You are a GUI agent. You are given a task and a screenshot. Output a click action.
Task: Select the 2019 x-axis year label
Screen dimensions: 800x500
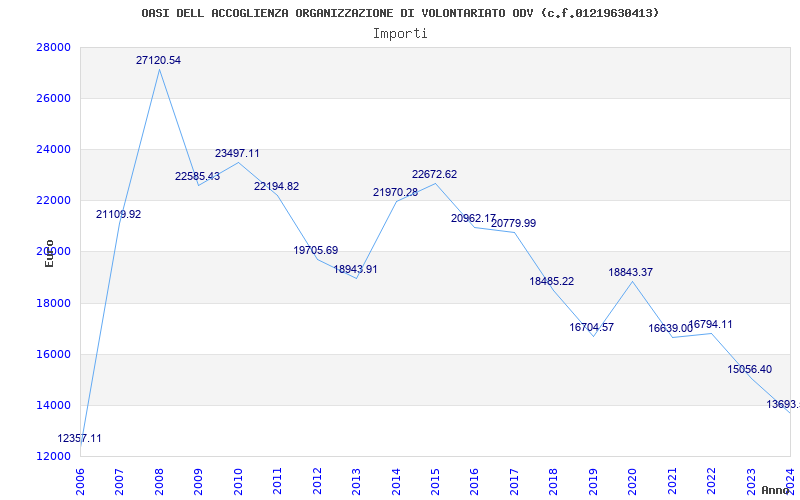593,481
